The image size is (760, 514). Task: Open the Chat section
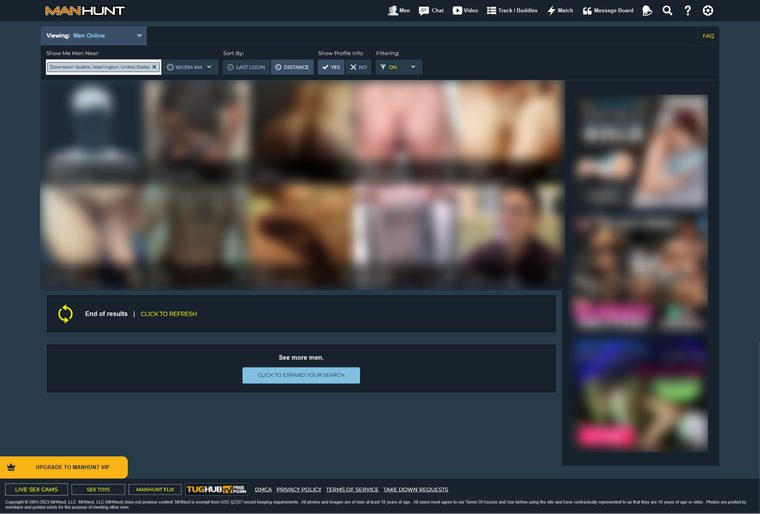431,10
